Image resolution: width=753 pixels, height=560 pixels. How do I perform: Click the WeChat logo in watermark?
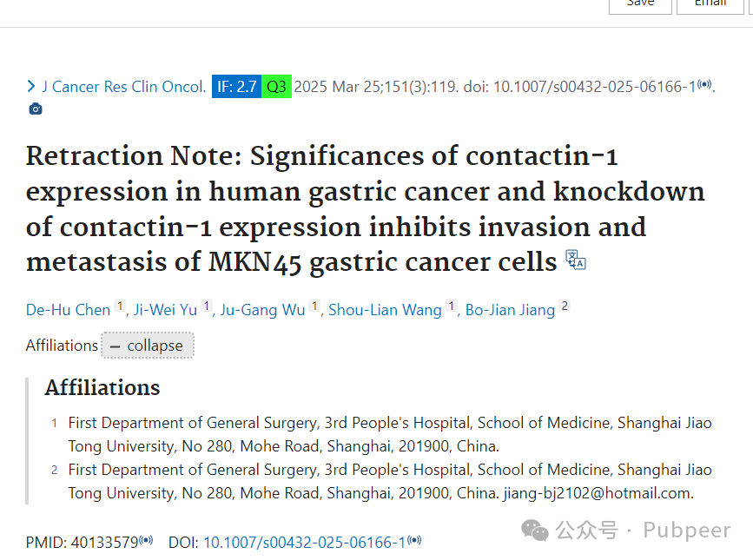tap(534, 530)
